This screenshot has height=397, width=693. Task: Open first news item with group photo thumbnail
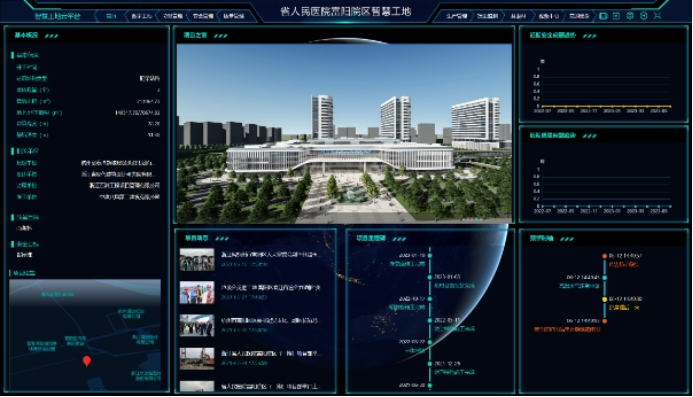(197, 260)
